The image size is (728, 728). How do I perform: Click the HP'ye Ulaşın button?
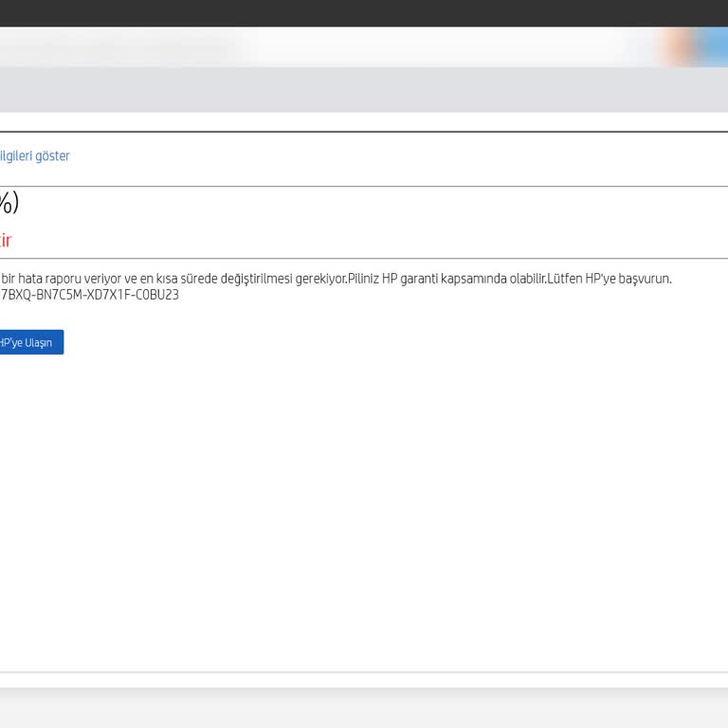point(31,342)
